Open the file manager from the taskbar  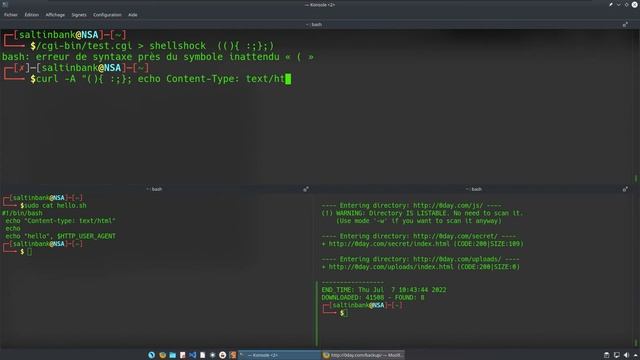tap(173, 355)
